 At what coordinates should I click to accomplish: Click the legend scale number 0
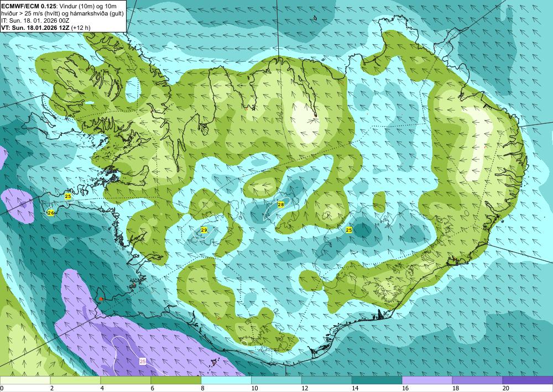pos(2,389)
